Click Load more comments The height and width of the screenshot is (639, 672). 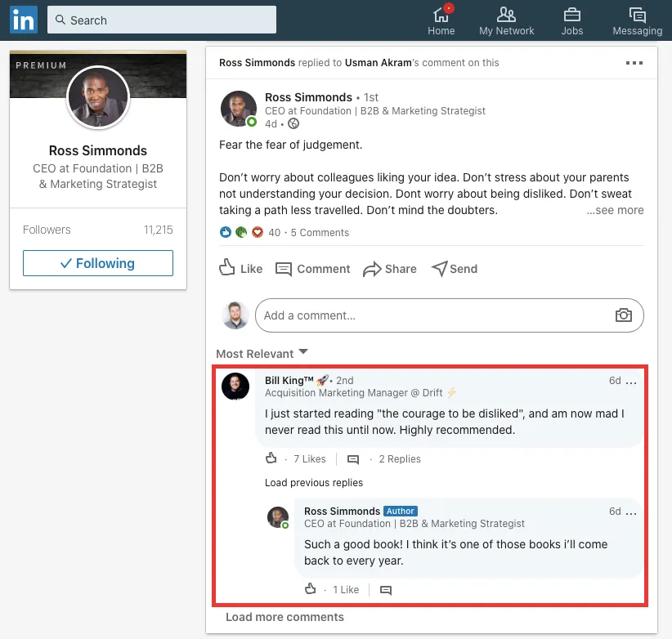(284, 617)
